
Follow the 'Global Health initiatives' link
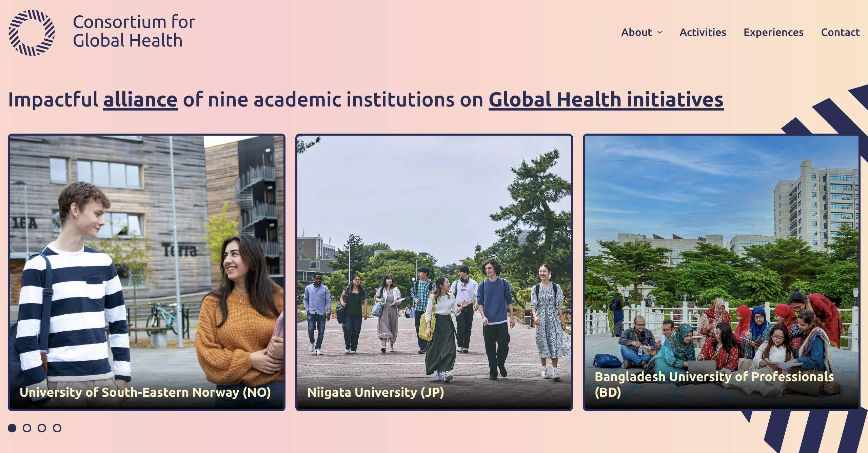pos(606,100)
